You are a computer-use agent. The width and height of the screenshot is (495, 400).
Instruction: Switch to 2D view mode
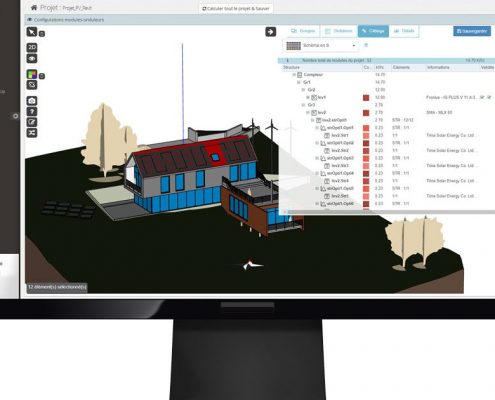coord(32,47)
